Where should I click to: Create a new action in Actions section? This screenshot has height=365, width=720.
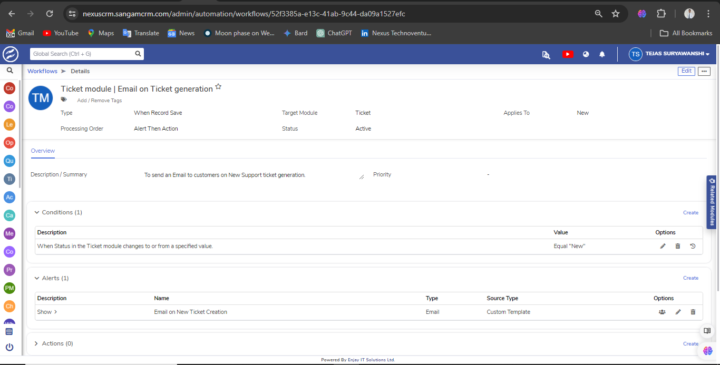point(691,343)
